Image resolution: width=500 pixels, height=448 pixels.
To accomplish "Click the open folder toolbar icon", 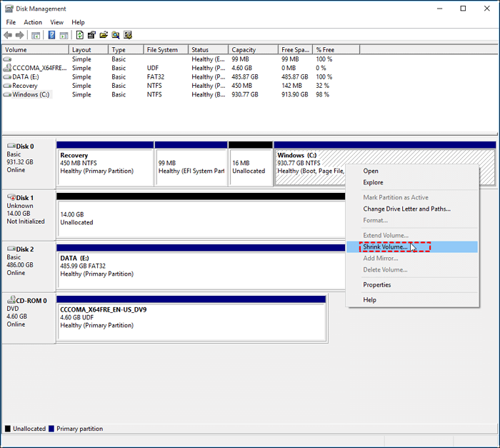I will (104, 34).
